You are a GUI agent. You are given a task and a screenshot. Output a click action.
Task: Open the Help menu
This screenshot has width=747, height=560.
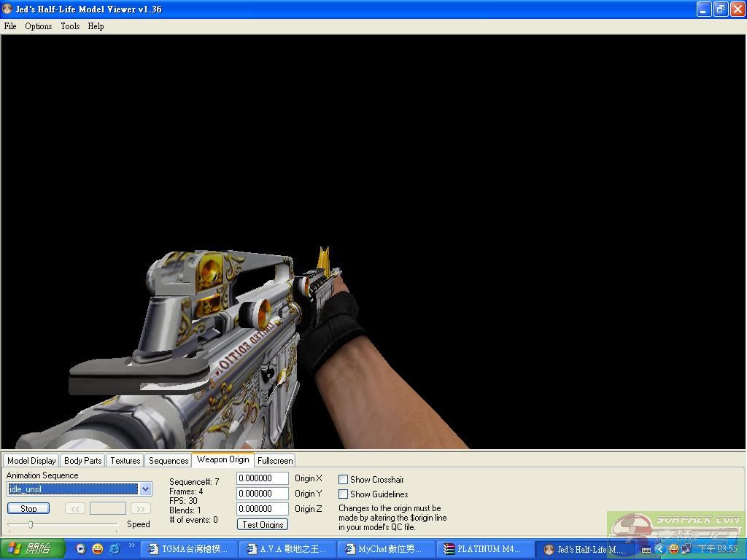point(96,26)
